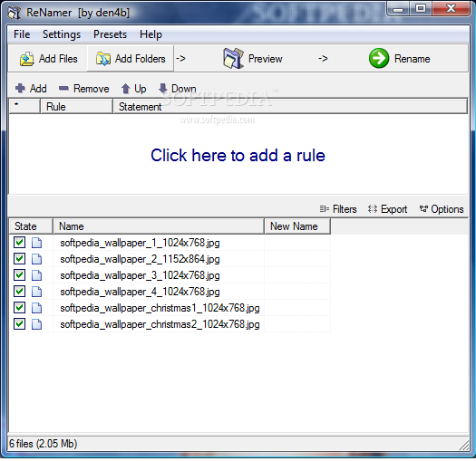Select file softpedia_wallpaper_4_1024x768.jpg name
This screenshot has width=476, height=461.
(x=140, y=292)
